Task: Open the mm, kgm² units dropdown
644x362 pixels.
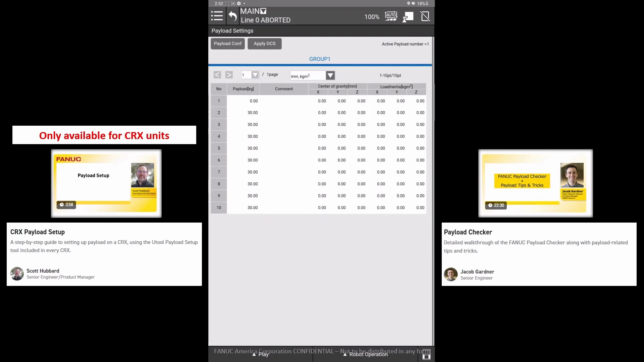Action: coord(330,75)
